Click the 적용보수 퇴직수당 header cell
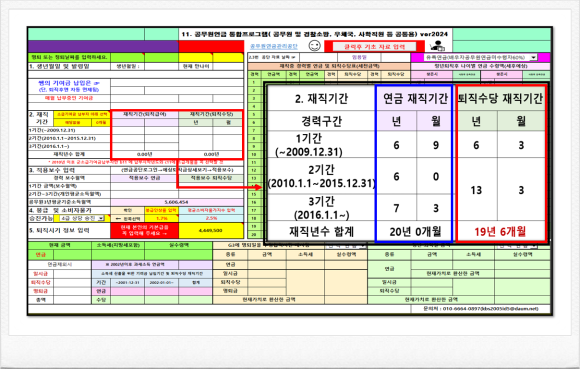This screenshot has height=369, width=580. (x=211, y=178)
